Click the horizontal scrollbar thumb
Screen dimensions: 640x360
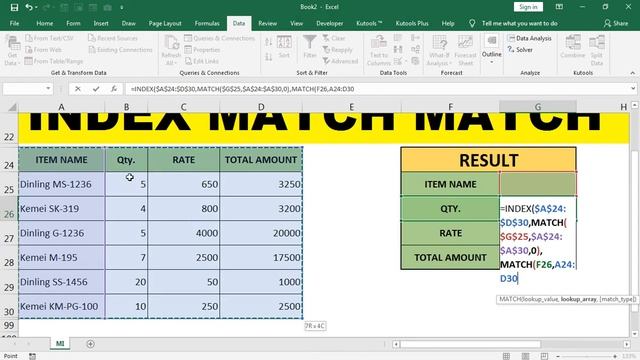click(x=470, y=344)
